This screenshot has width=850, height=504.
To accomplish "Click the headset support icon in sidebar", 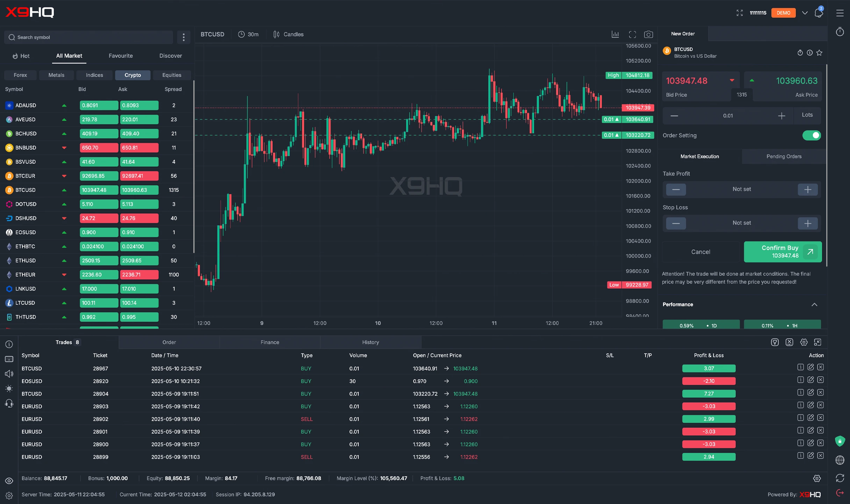I will pos(9,403).
